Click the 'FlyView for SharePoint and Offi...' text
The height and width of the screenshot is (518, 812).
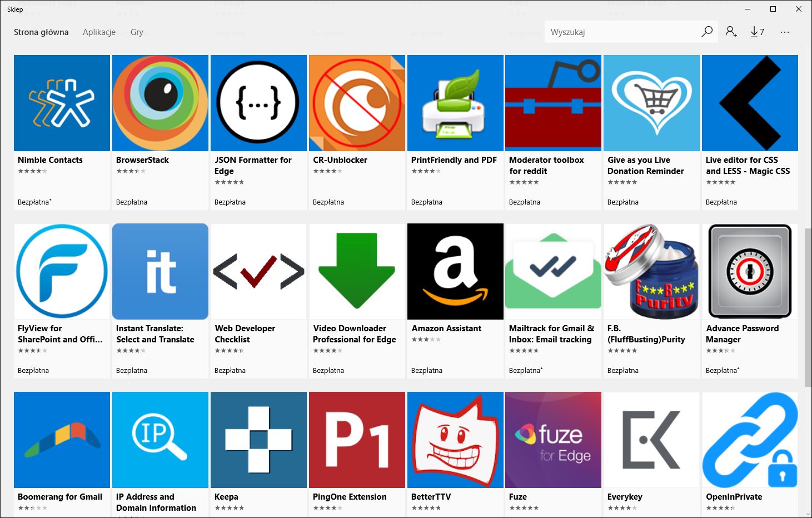(x=60, y=333)
